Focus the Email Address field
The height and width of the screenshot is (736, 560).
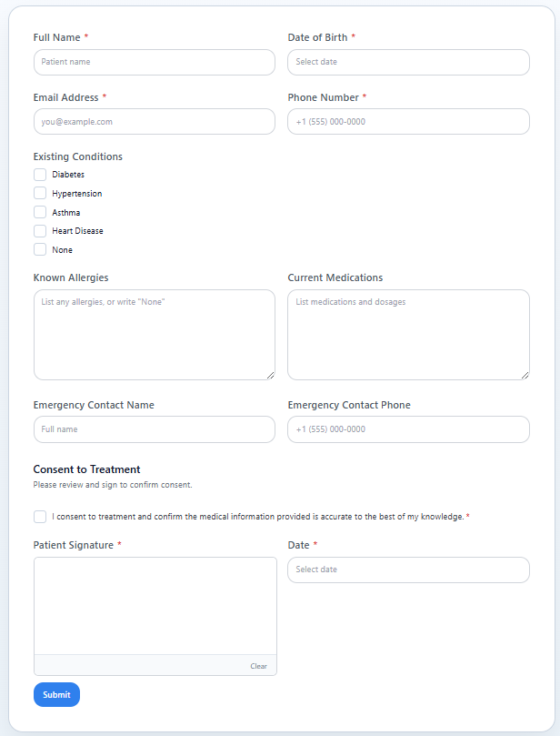tap(155, 122)
